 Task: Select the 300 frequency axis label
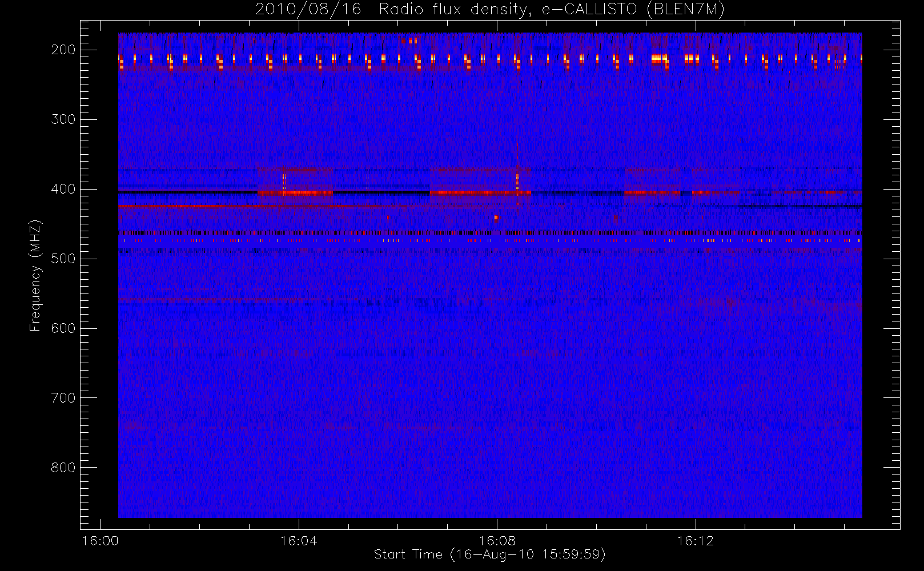63,119
